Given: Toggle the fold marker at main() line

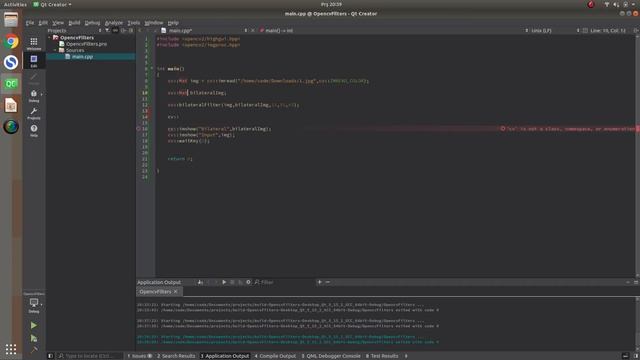Looking at the screenshot, I should [152, 69].
